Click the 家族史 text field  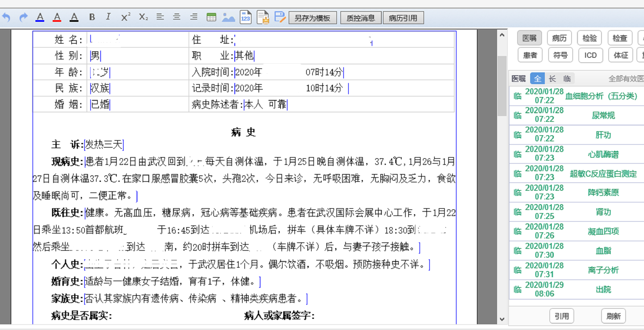pyautogui.click(x=196, y=299)
